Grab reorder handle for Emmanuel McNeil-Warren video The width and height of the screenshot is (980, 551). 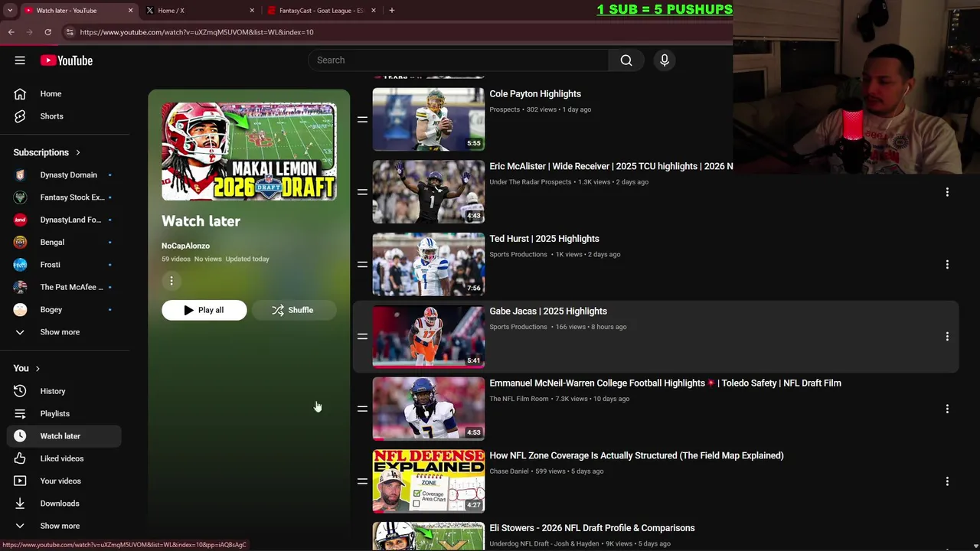(x=362, y=409)
